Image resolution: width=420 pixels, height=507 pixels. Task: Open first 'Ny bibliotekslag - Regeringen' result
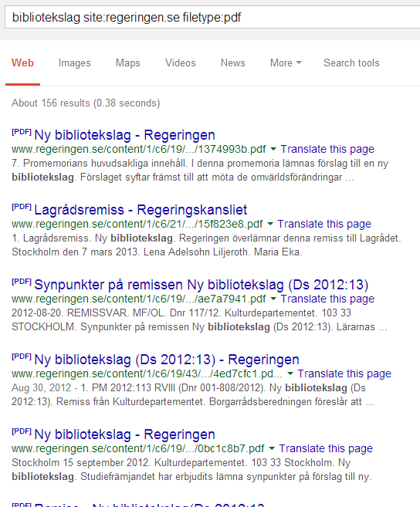click(x=124, y=135)
